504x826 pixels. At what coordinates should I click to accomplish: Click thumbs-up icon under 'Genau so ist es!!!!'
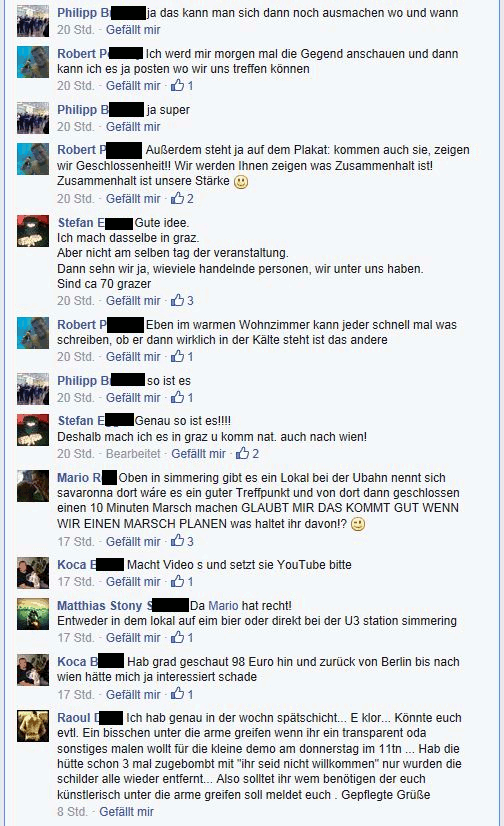242,453
